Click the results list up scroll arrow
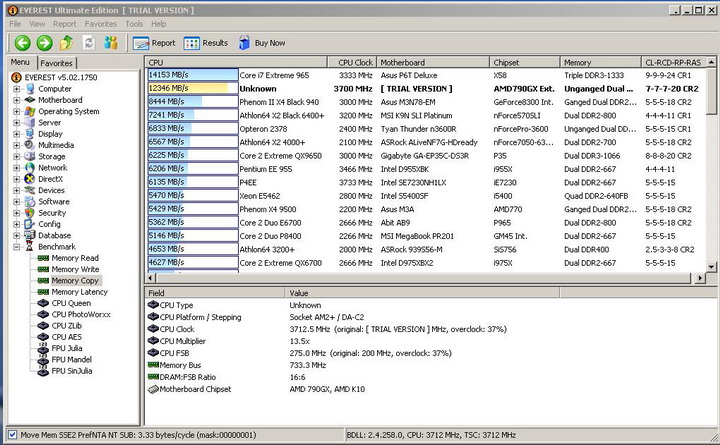 click(711, 62)
